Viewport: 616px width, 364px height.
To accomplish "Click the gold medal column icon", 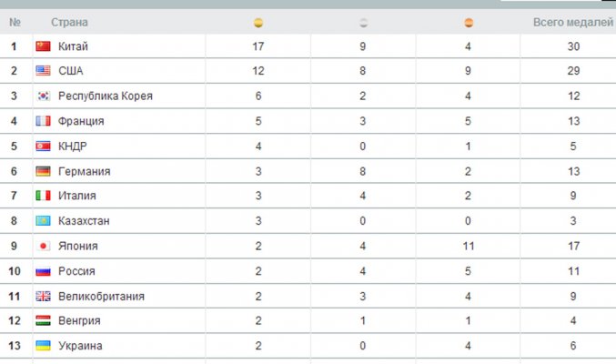I will tap(258, 23).
